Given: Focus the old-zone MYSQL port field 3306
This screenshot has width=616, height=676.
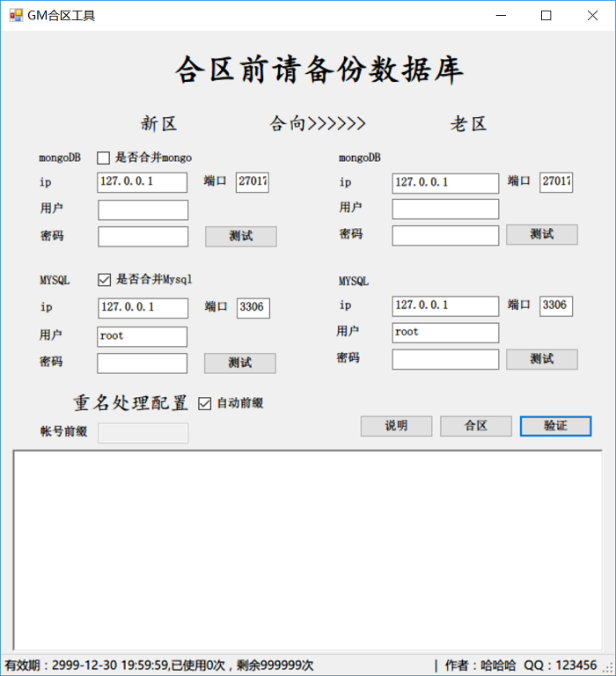Looking at the screenshot, I should click(x=556, y=306).
